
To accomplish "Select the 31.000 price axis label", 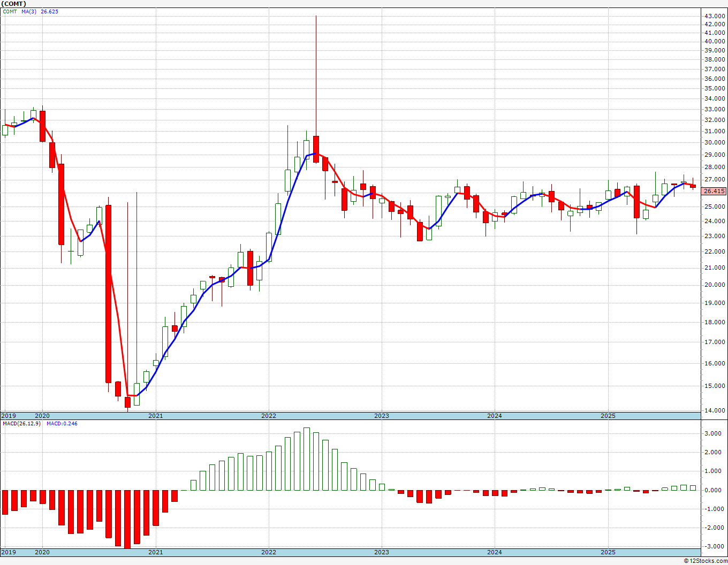I will [x=715, y=132].
